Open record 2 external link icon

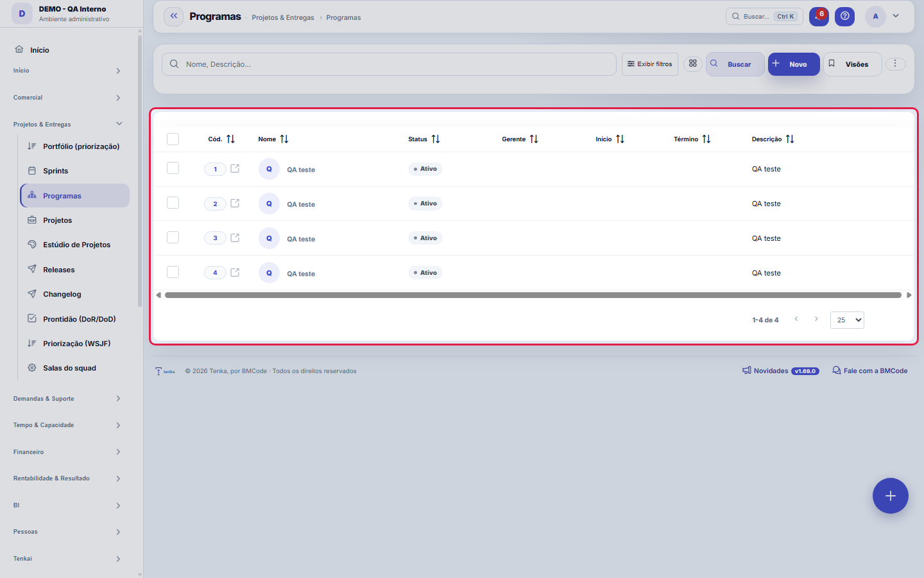click(235, 203)
